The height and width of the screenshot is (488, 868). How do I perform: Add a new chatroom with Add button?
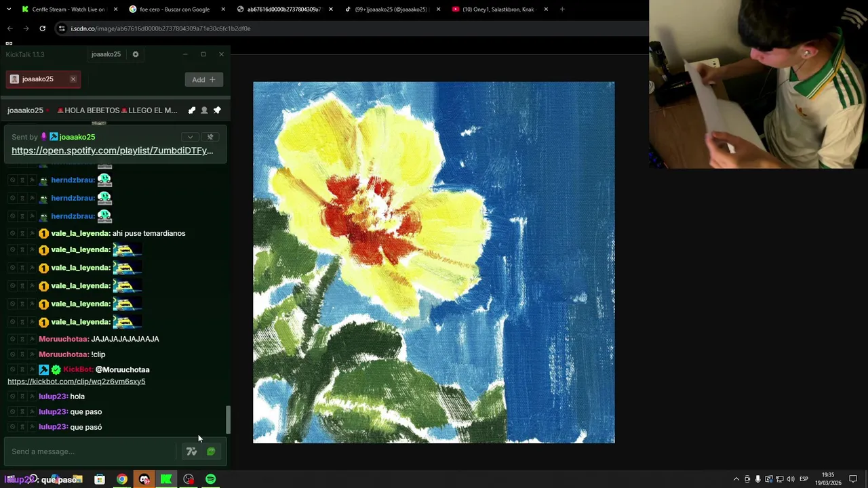coord(203,80)
